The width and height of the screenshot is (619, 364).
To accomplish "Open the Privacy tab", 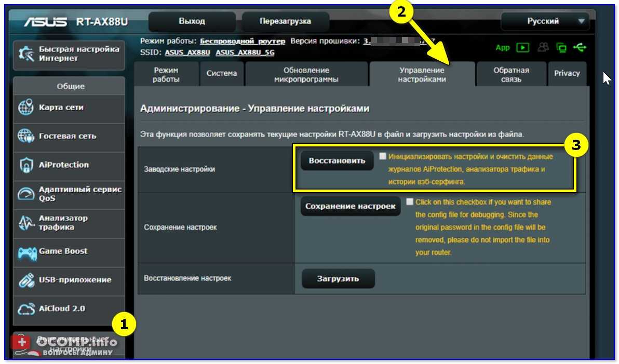I will pyautogui.click(x=567, y=74).
